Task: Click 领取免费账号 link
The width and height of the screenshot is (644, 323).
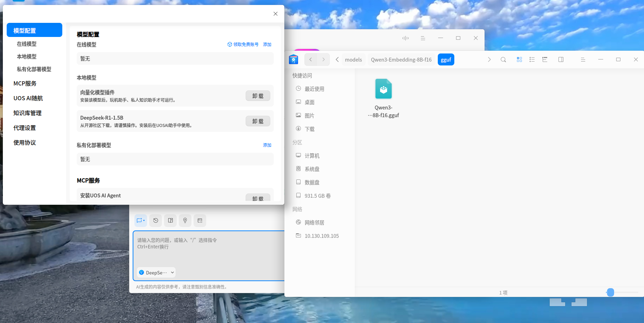Action: 243,44
